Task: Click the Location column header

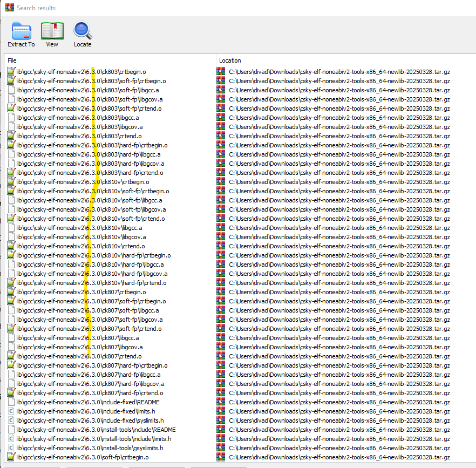Action: coord(230,60)
